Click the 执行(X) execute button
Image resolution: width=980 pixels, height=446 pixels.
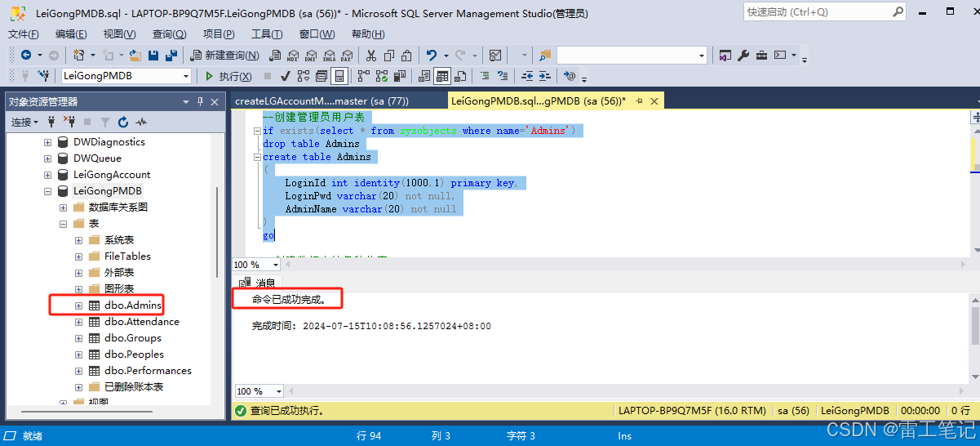click(x=228, y=76)
